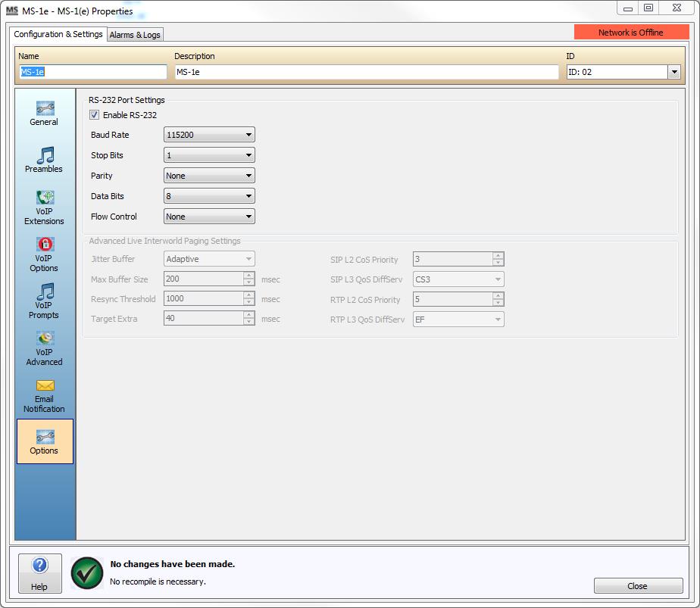This screenshot has height=608, width=700.
Task: Close the window with title bar X
Action: [677, 8]
